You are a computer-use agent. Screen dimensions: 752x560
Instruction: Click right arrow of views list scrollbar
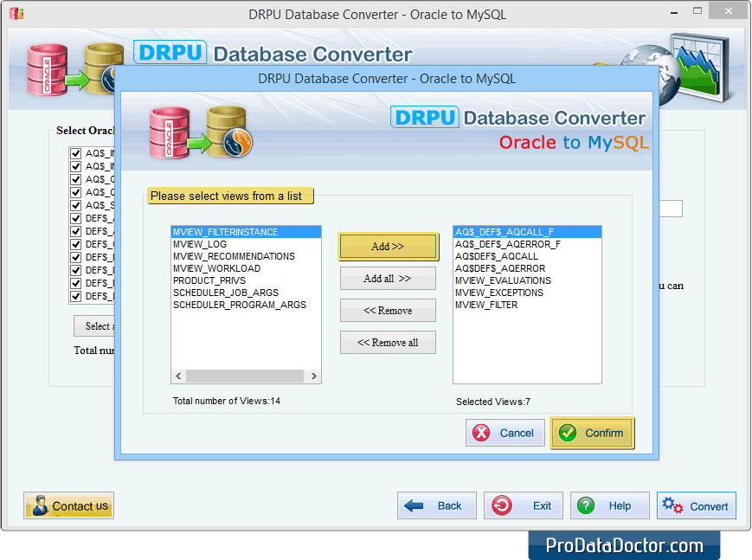(x=313, y=376)
